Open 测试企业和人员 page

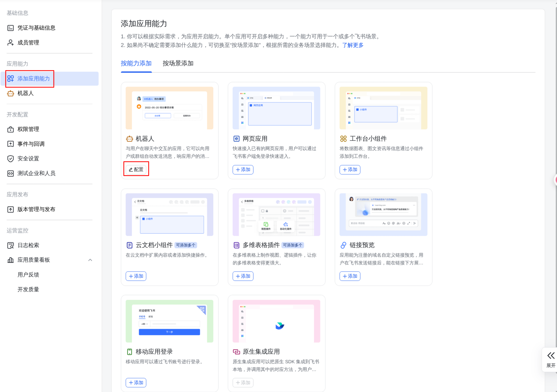point(49,173)
